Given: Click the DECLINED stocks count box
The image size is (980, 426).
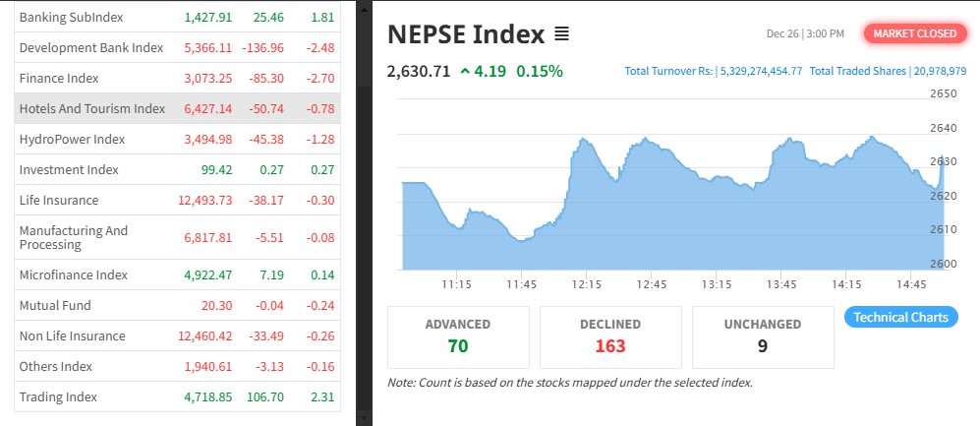Looking at the screenshot, I should [609, 335].
